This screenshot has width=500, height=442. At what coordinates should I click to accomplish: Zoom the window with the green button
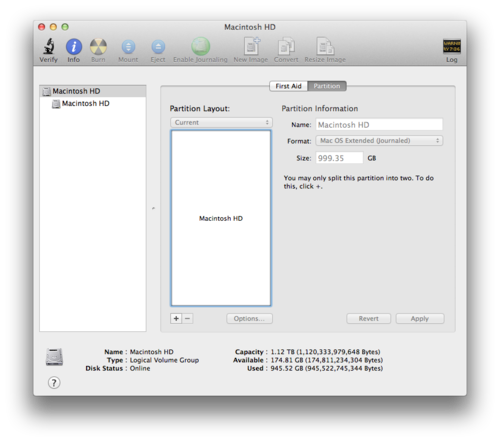pos(65,27)
